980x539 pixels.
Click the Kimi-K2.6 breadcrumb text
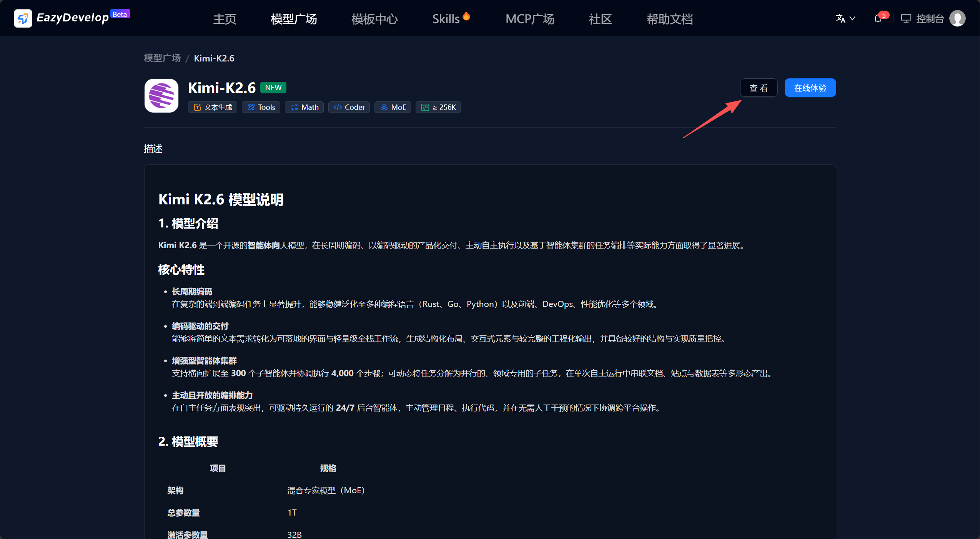point(214,58)
